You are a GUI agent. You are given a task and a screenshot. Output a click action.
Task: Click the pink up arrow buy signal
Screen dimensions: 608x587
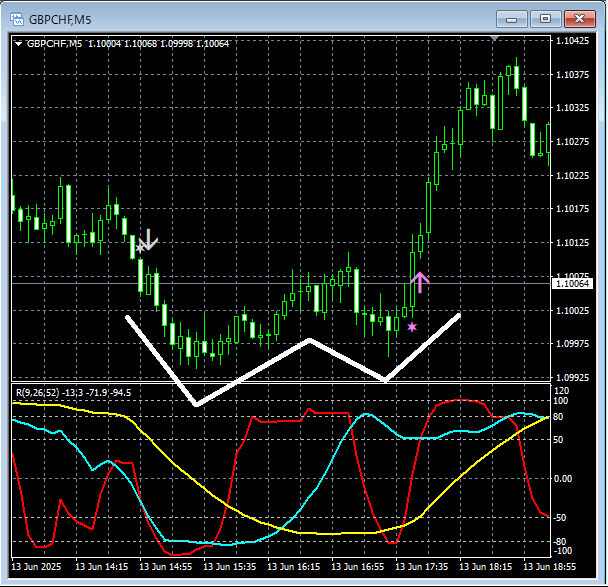coord(420,282)
